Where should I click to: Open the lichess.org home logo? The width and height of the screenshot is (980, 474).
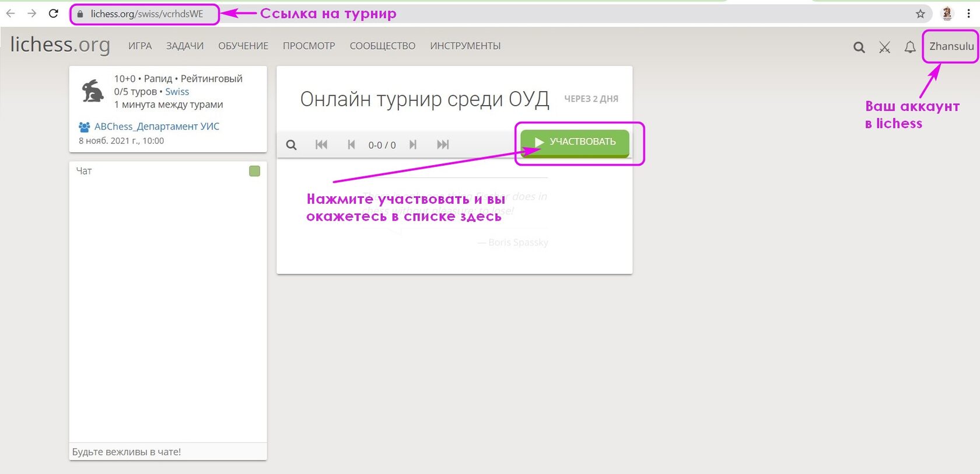pyautogui.click(x=60, y=44)
